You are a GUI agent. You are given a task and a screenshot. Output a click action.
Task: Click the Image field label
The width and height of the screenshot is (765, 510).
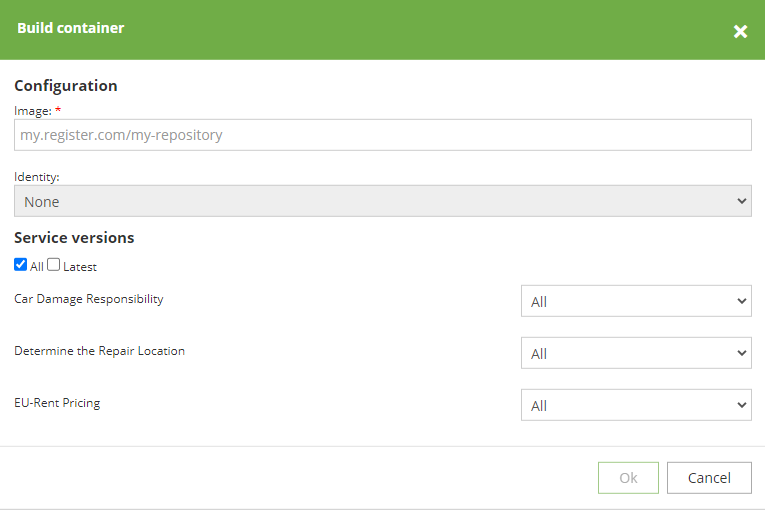pos(33,111)
